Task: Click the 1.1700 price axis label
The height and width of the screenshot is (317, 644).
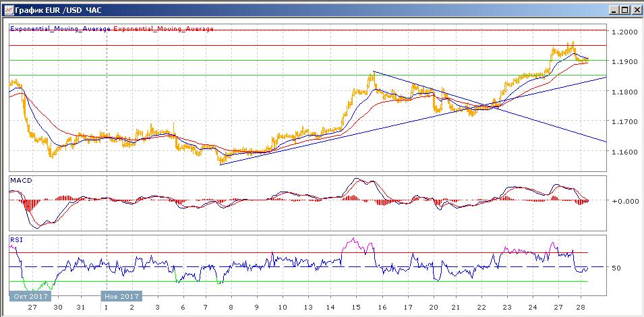Action: pyautogui.click(x=623, y=121)
